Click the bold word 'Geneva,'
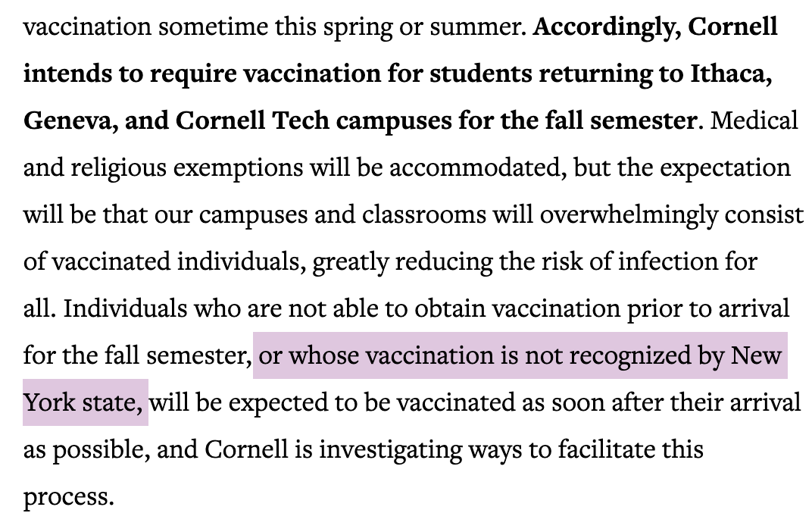812x532 pixels. pos(70,120)
